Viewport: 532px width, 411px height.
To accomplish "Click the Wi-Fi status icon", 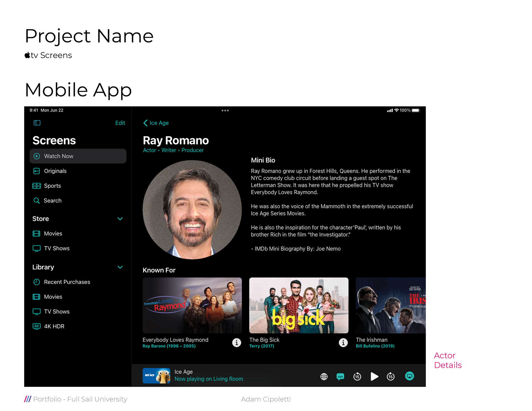I will (x=397, y=110).
